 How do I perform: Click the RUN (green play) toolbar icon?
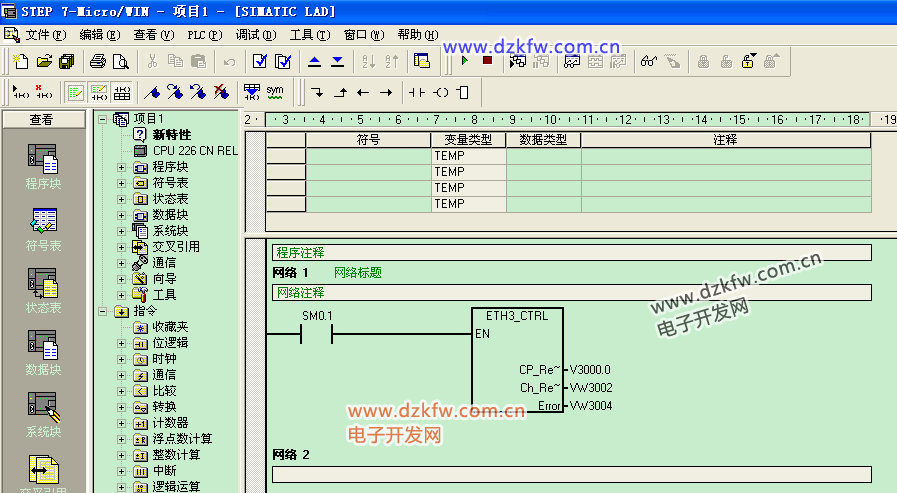465,61
